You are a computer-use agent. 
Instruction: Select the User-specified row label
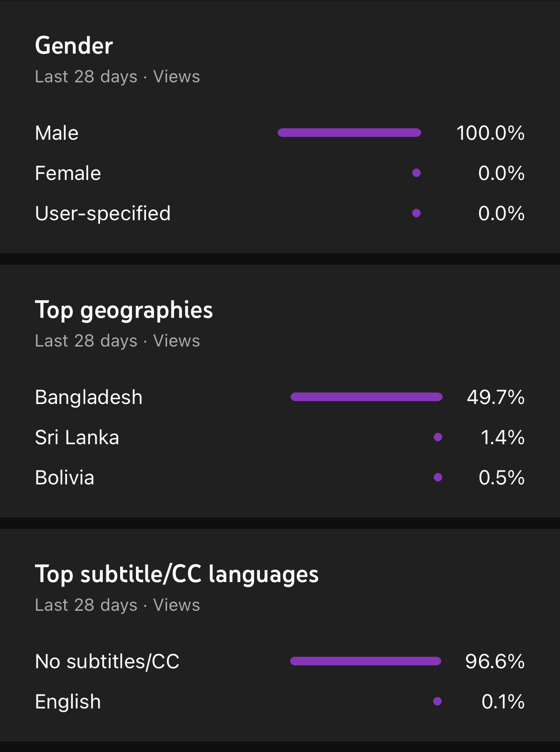point(103,213)
